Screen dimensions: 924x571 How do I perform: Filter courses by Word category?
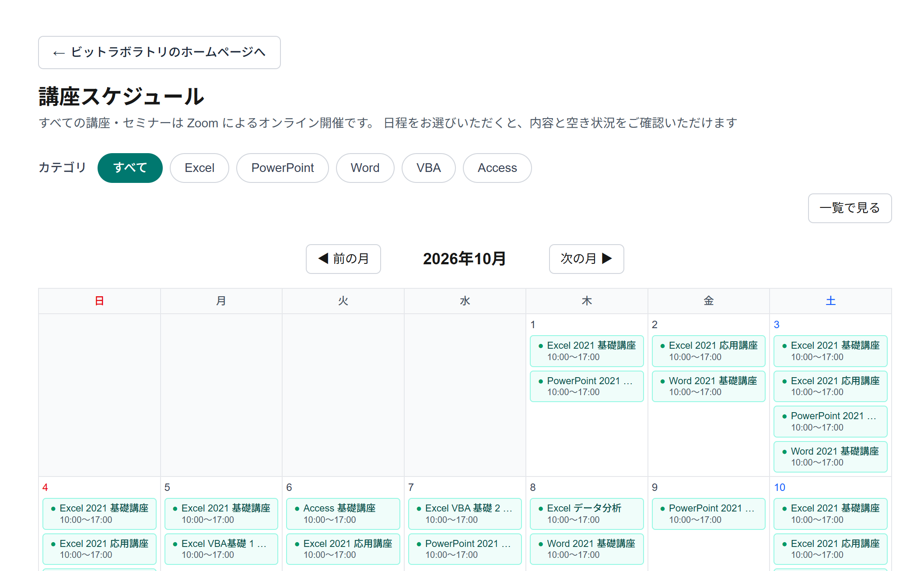(x=365, y=168)
